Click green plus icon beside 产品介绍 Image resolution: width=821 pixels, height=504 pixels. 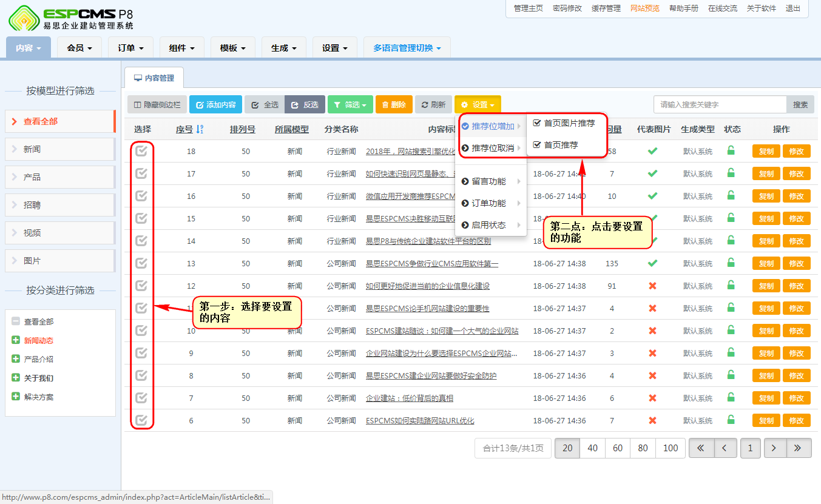click(16, 359)
